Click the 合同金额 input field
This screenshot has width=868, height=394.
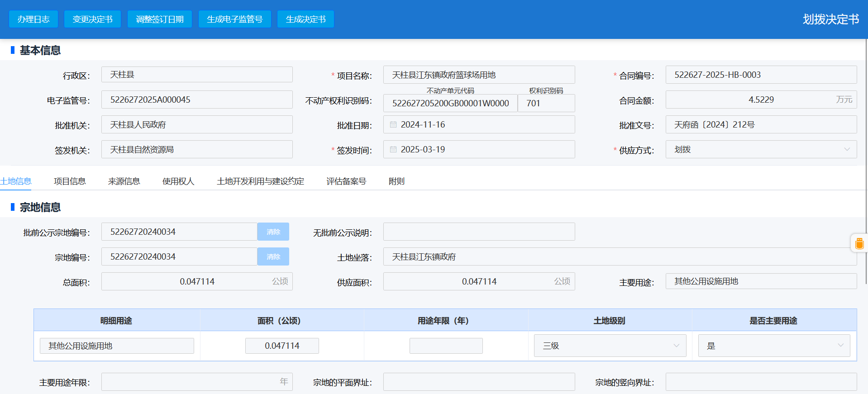[x=761, y=100]
